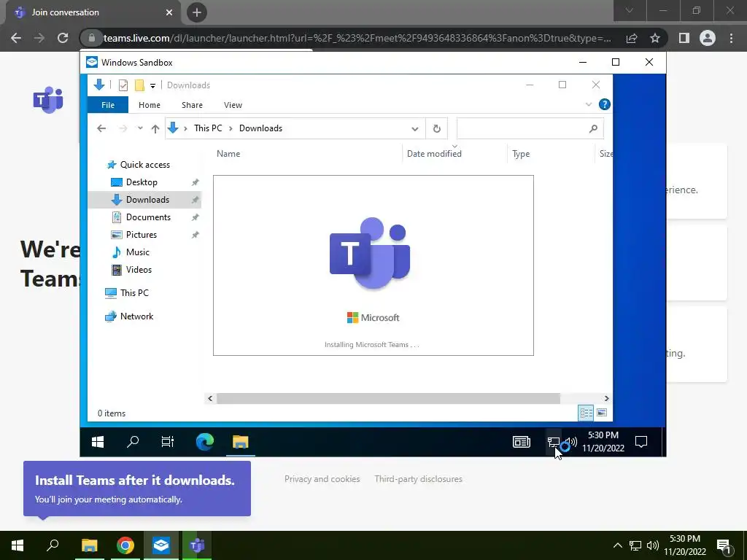Click the sandbox volume speaker icon
This screenshot has width=747, height=560.
click(x=572, y=443)
